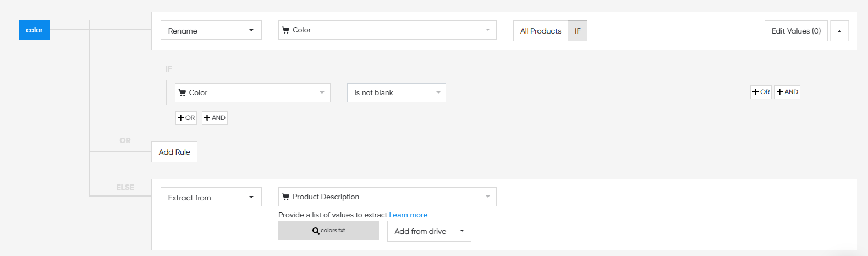The image size is (868, 256).
Task: Click the colors.txt search file button
Action: pos(328,231)
